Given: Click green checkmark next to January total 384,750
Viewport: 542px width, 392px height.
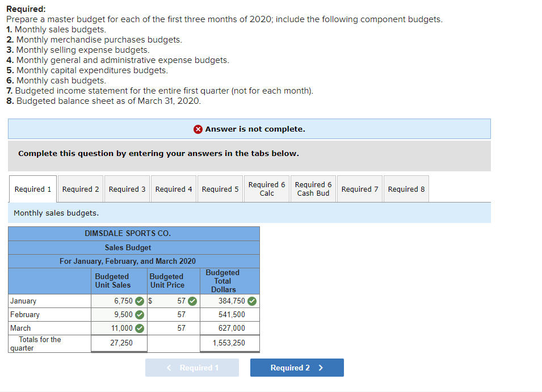Looking at the screenshot, I should click(x=252, y=301).
